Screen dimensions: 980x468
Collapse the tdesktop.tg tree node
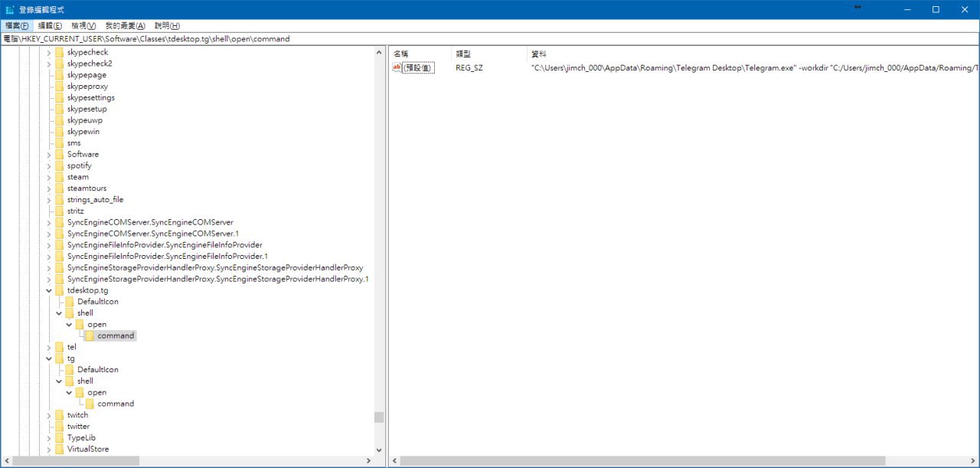(49, 290)
